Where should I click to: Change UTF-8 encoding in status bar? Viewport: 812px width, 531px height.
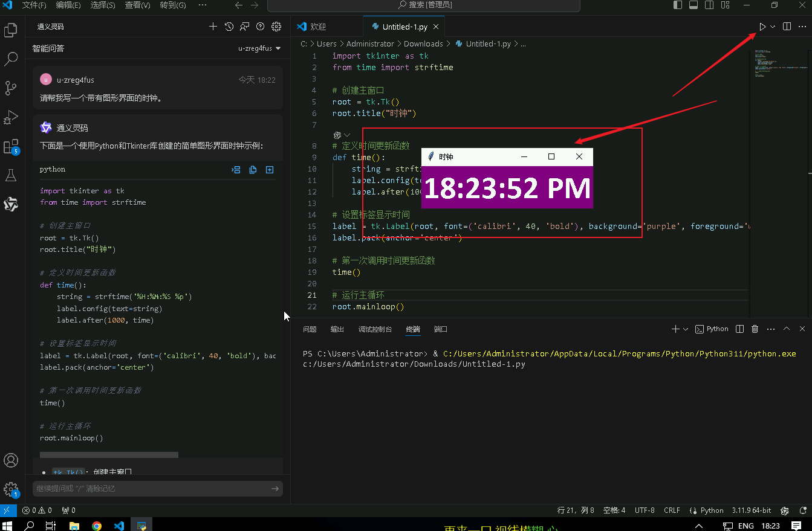click(x=645, y=510)
